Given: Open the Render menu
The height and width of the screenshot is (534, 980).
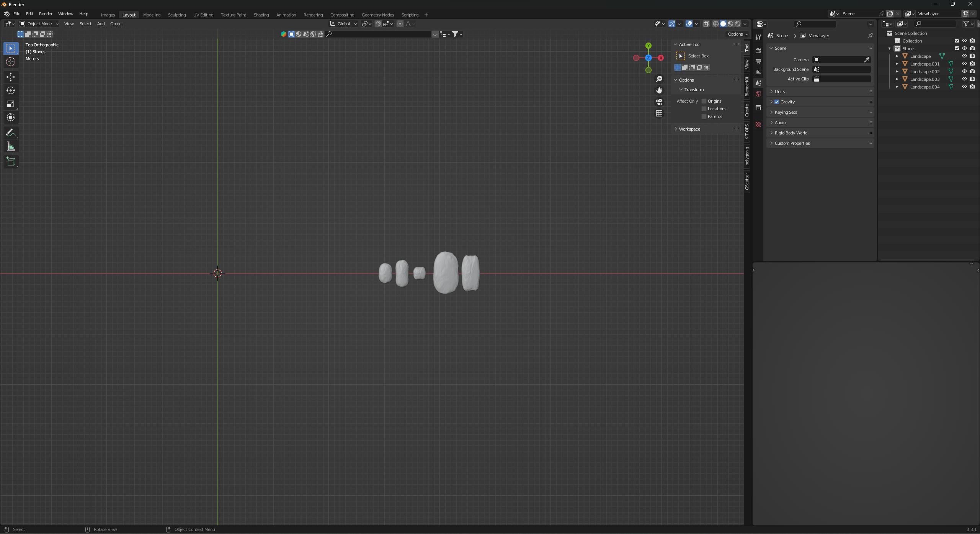Looking at the screenshot, I should pyautogui.click(x=46, y=14).
